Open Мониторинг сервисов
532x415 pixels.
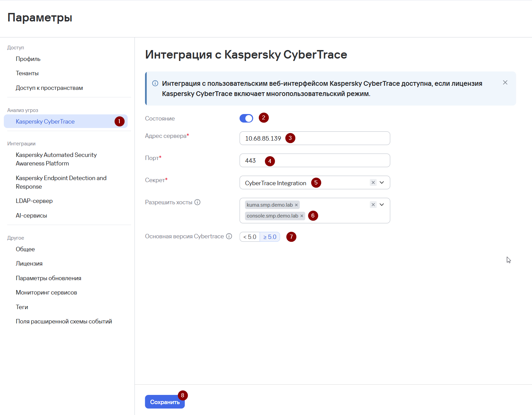tap(47, 292)
